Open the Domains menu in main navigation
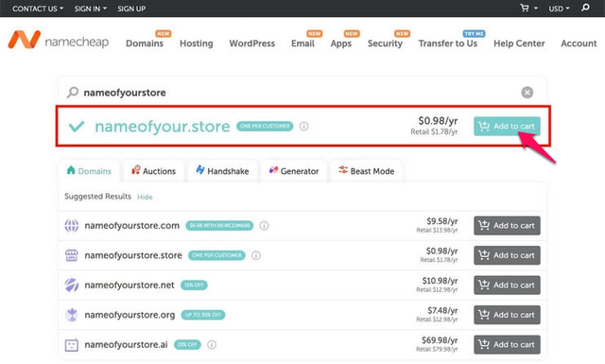Image resolution: width=605 pixels, height=364 pixels. coord(145,43)
